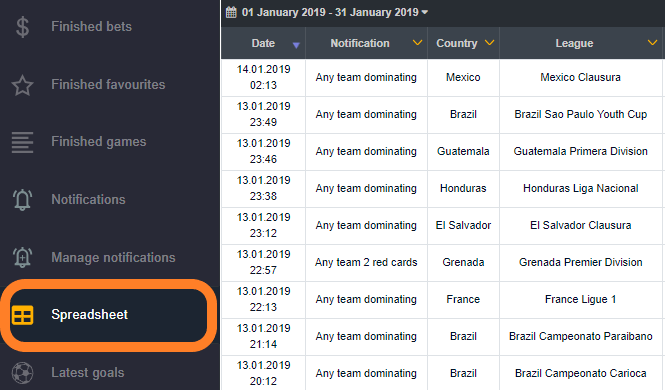
Task: Expand the Country column filter chevron
Action: 490,43
